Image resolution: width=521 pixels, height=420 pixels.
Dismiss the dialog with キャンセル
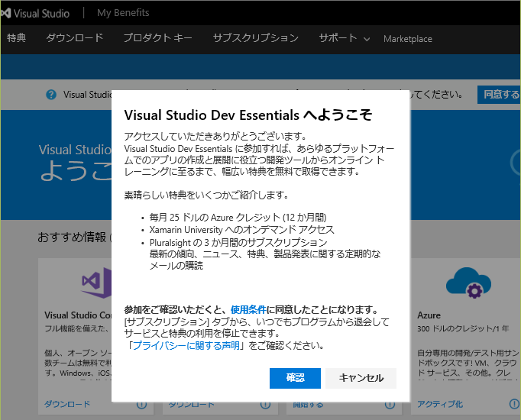[x=361, y=378]
